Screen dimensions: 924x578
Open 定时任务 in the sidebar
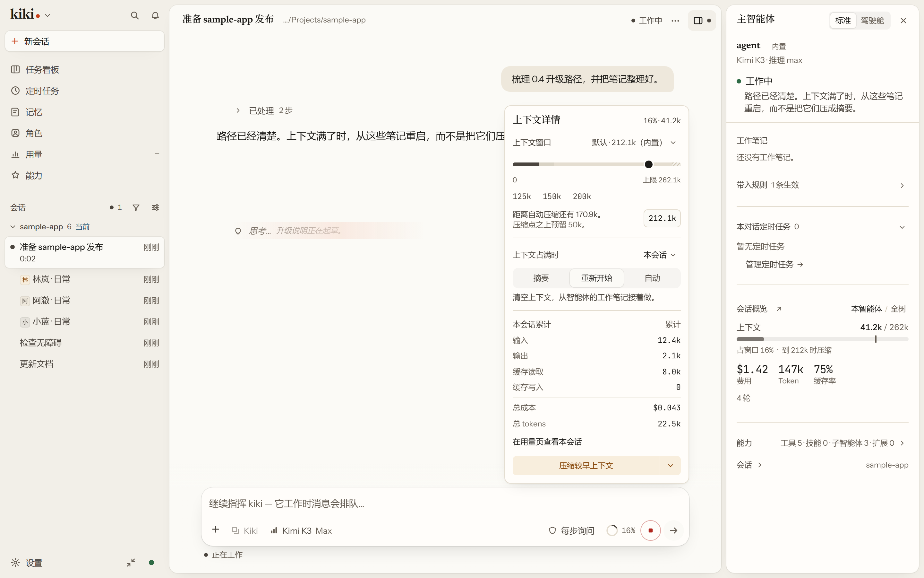click(84, 91)
